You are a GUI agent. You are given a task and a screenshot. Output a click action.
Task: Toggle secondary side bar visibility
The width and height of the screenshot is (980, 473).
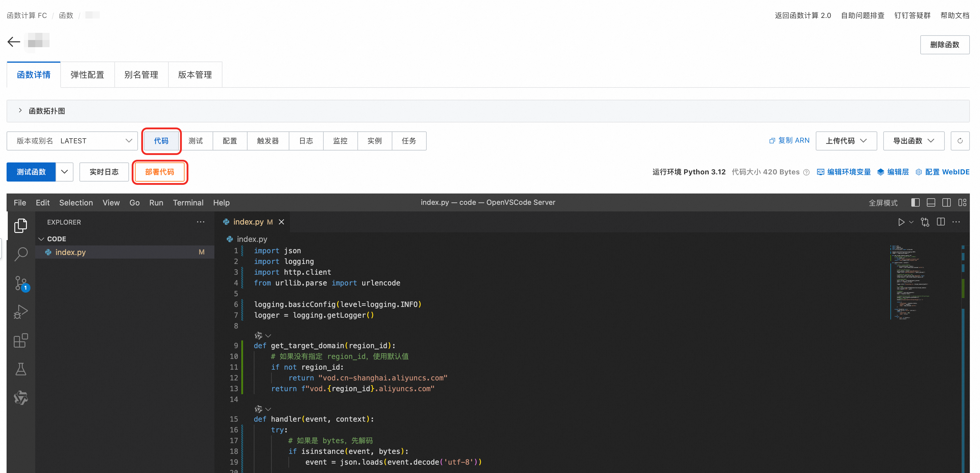point(947,202)
